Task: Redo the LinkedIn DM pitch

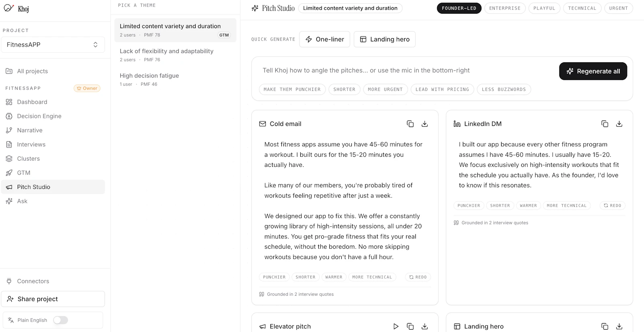Action: pyautogui.click(x=612, y=205)
